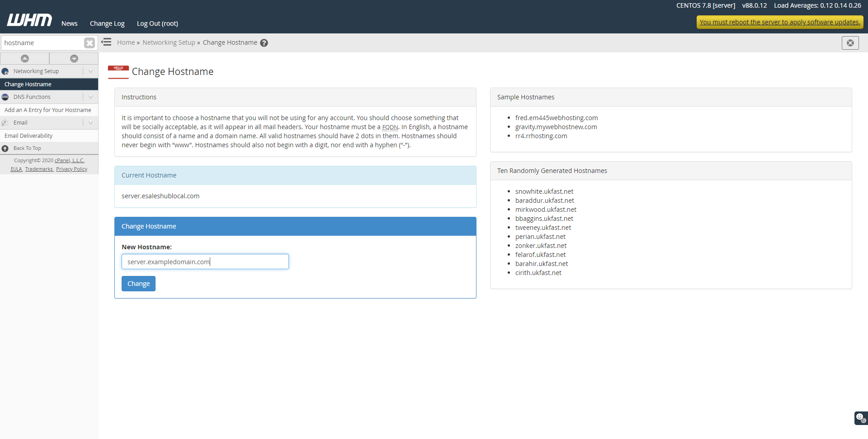Collapse the DNS Functions section chevron
Viewport: 868px width, 439px height.
point(90,97)
